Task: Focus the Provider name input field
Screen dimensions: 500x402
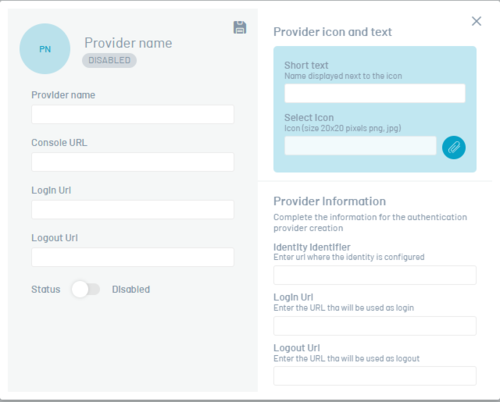Action: click(x=133, y=115)
